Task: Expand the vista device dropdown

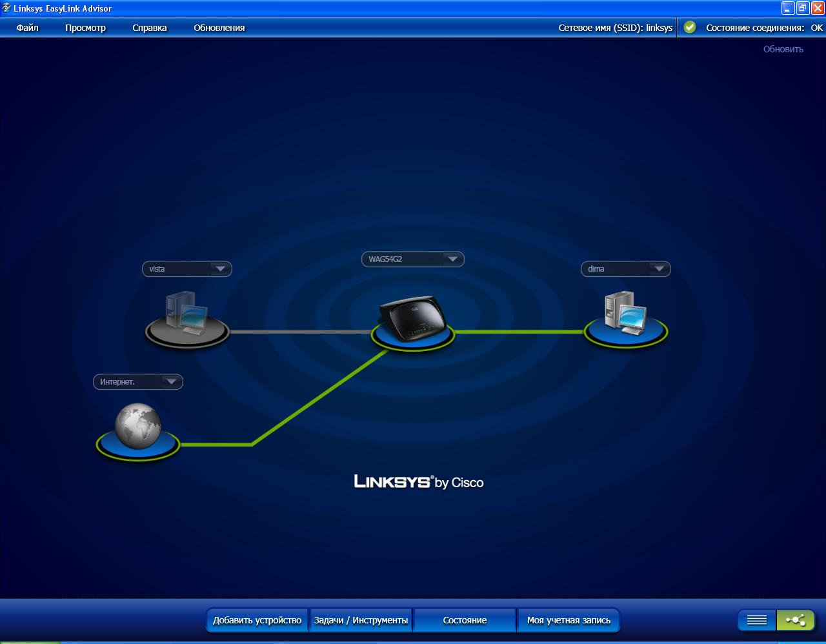Action: tap(220, 269)
